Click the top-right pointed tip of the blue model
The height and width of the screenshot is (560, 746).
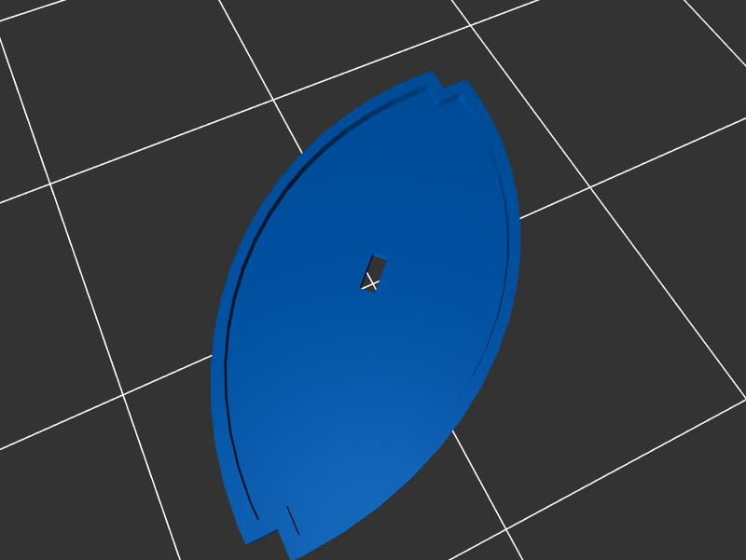click(464, 83)
